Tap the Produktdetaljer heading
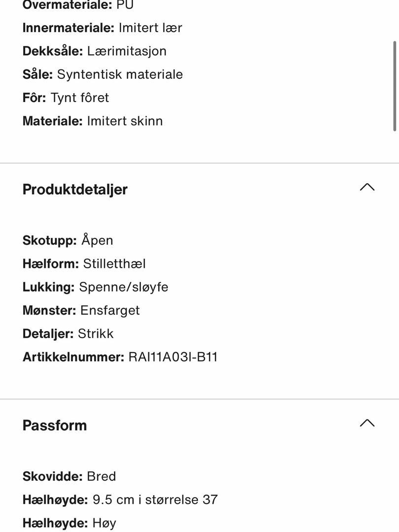 pos(75,189)
